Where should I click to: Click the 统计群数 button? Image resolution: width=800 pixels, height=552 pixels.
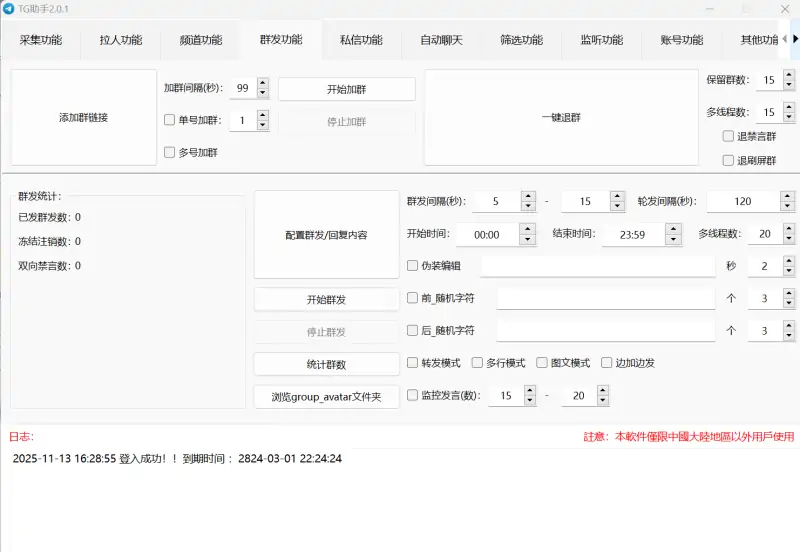(327, 364)
